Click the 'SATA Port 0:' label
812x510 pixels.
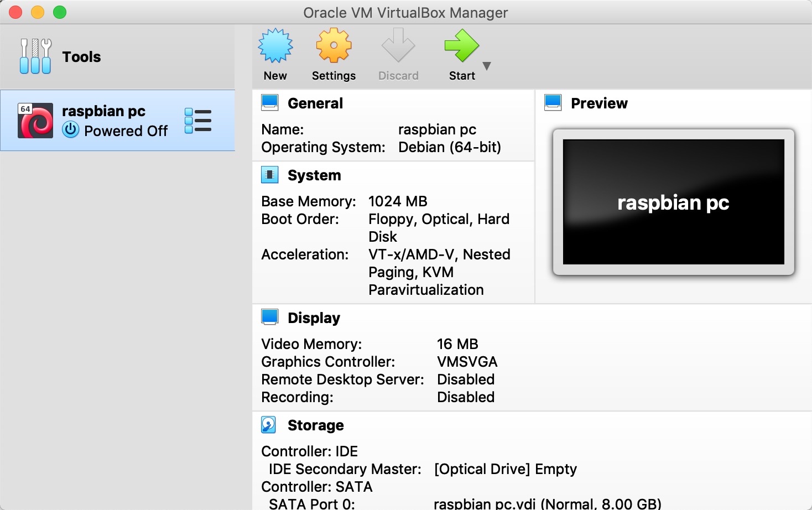[312, 504]
